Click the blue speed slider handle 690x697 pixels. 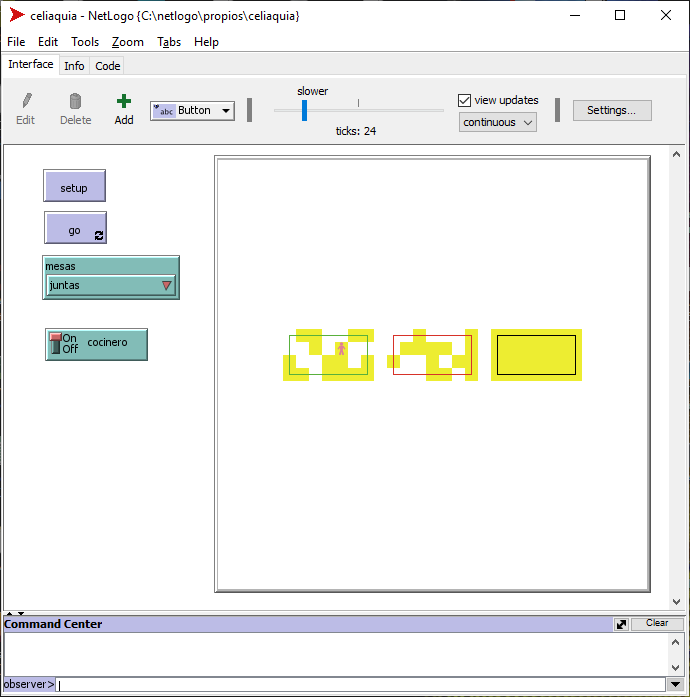click(305, 110)
